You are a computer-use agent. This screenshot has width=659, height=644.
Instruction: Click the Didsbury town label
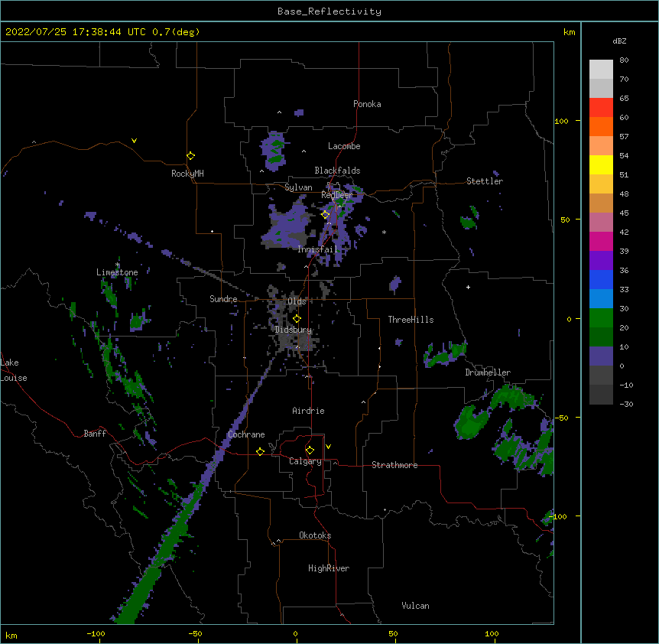click(x=294, y=330)
